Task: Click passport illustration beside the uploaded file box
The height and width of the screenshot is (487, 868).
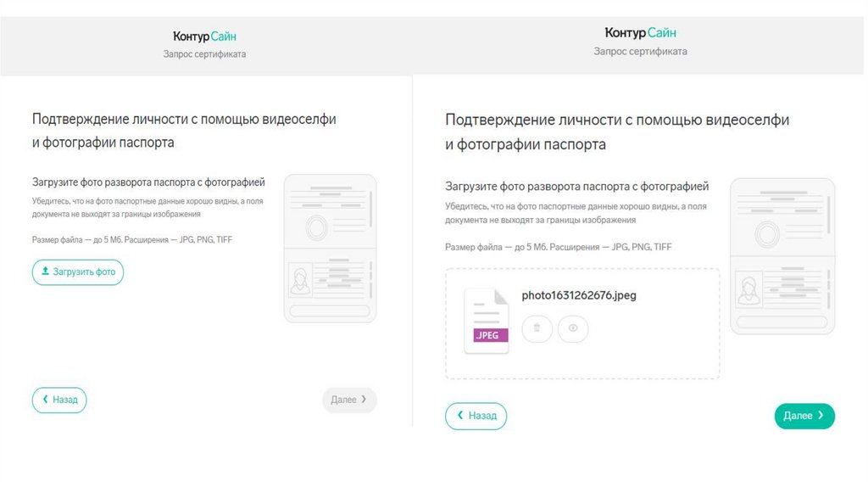Action: pos(782,255)
